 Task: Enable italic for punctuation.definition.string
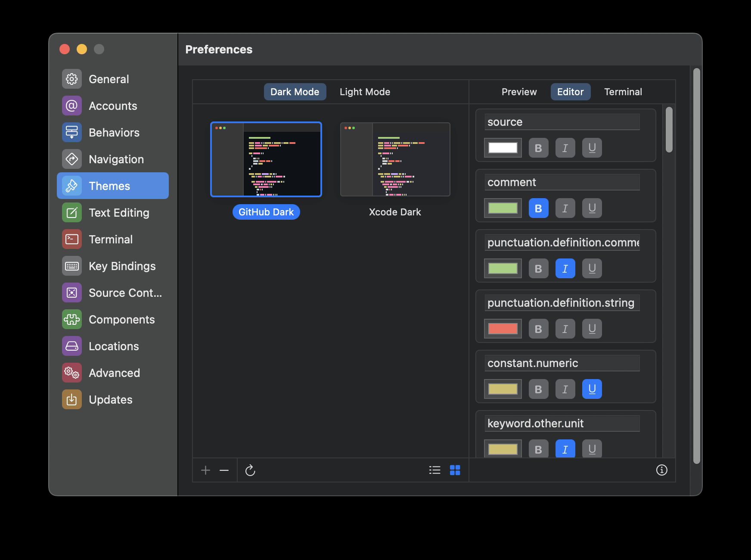[x=565, y=329]
